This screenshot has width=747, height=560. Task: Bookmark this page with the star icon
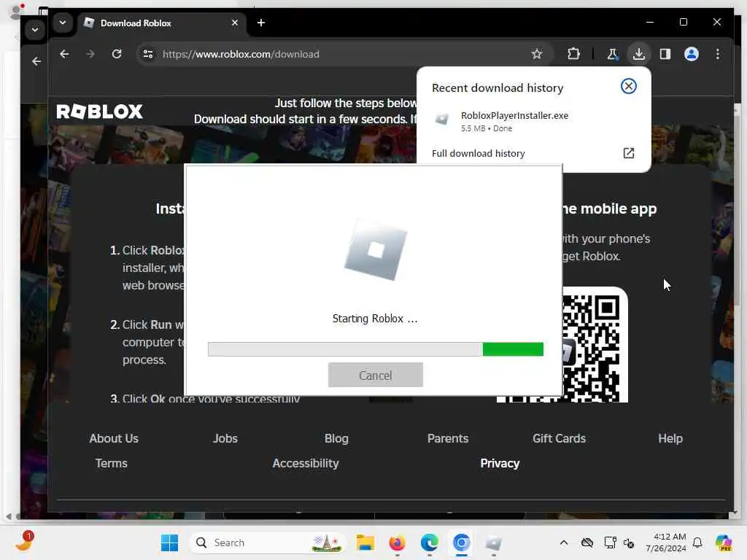(537, 54)
